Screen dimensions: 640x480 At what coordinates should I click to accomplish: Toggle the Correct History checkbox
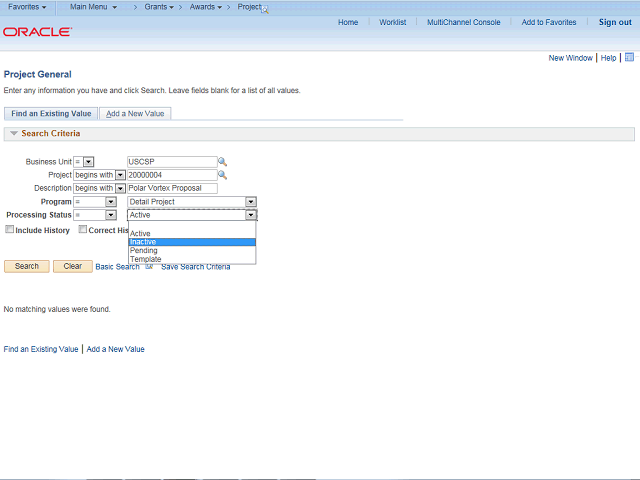click(83, 229)
